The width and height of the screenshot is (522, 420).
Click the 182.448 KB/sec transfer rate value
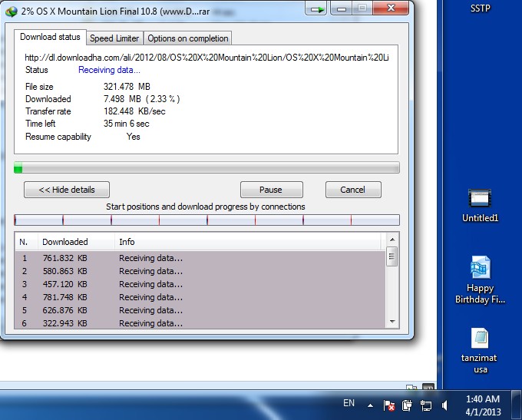pyautogui.click(x=134, y=111)
